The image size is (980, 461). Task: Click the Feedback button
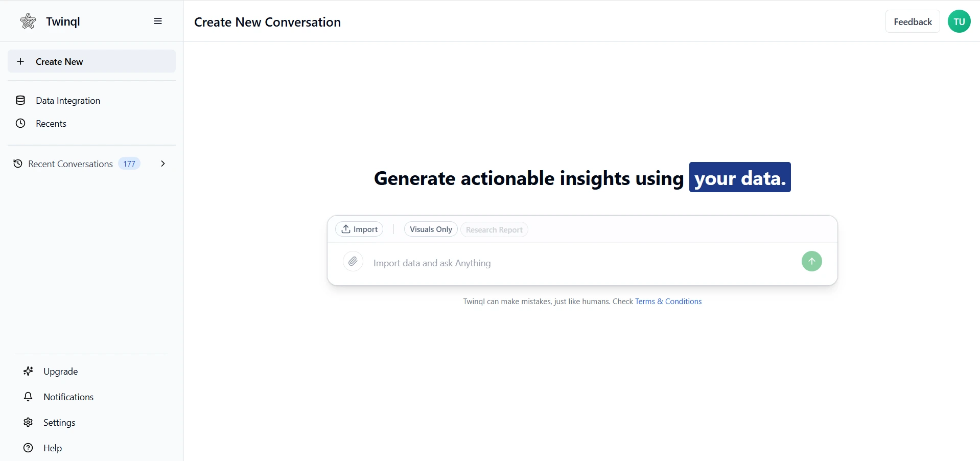point(913,21)
